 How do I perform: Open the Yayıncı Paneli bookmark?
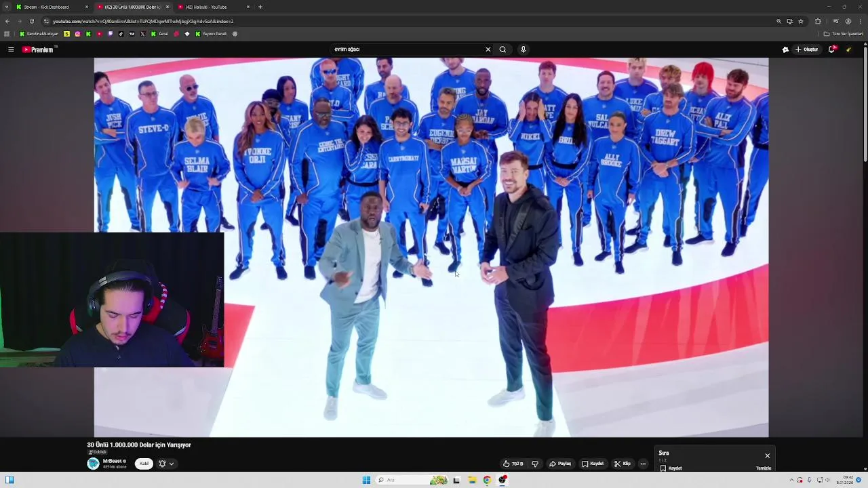tap(212, 34)
